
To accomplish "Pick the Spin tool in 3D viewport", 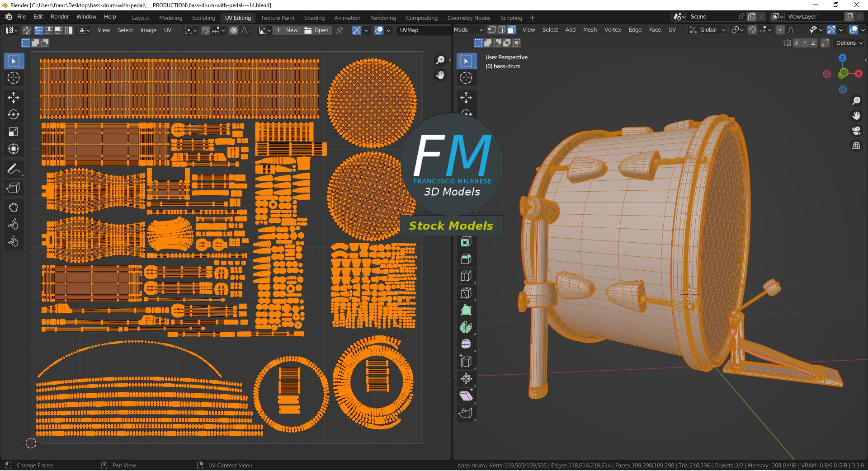I will (466, 327).
